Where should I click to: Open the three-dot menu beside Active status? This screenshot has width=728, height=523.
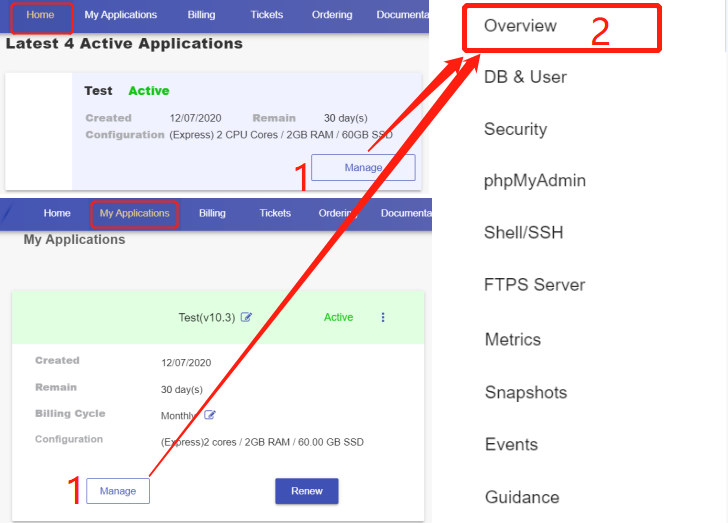[x=382, y=318]
